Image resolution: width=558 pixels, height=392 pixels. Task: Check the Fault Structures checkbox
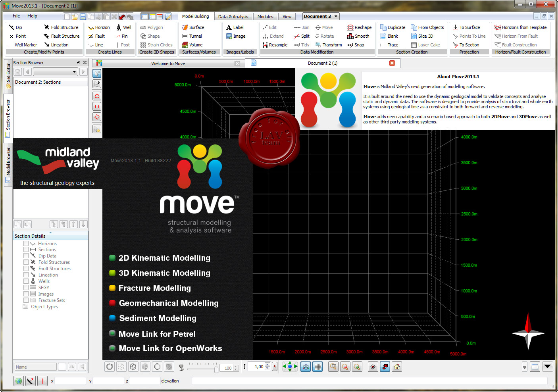tap(26, 269)
